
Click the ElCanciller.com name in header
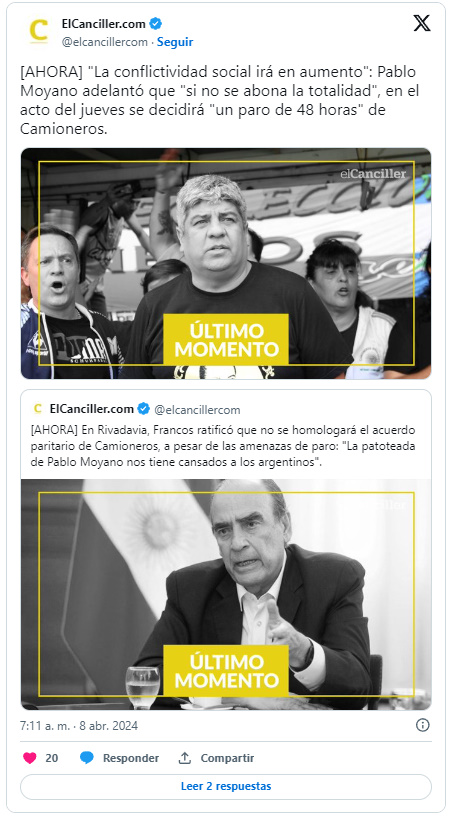(103, 24)
